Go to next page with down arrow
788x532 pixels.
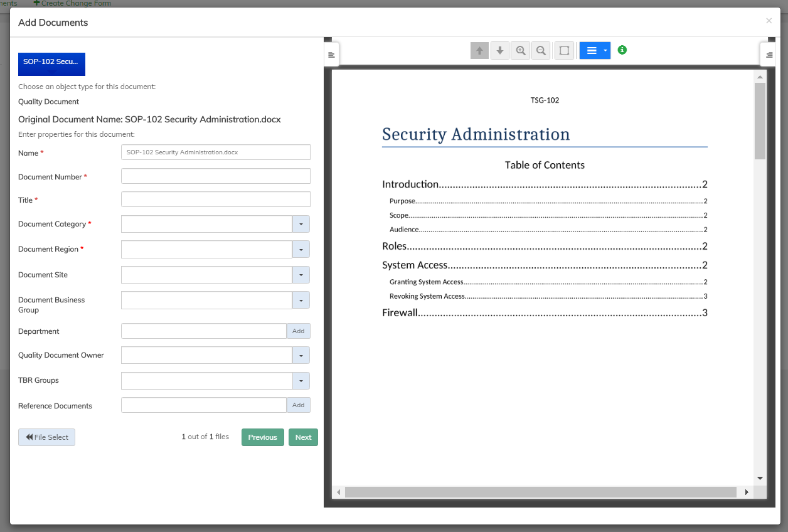point(500,51)
